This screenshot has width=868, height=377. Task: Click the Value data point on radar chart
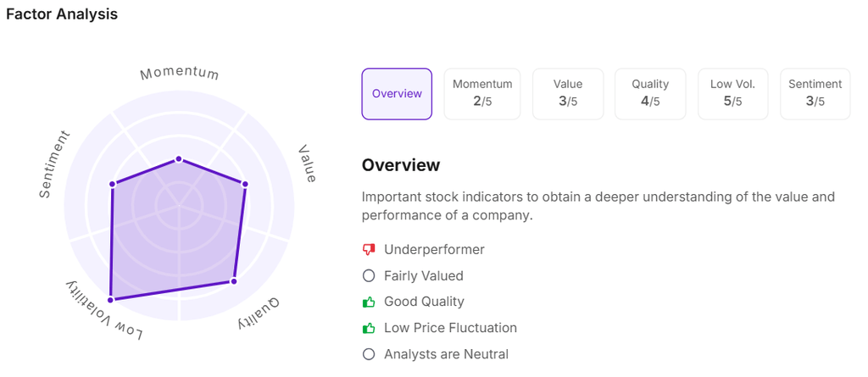tap(246, 184)
